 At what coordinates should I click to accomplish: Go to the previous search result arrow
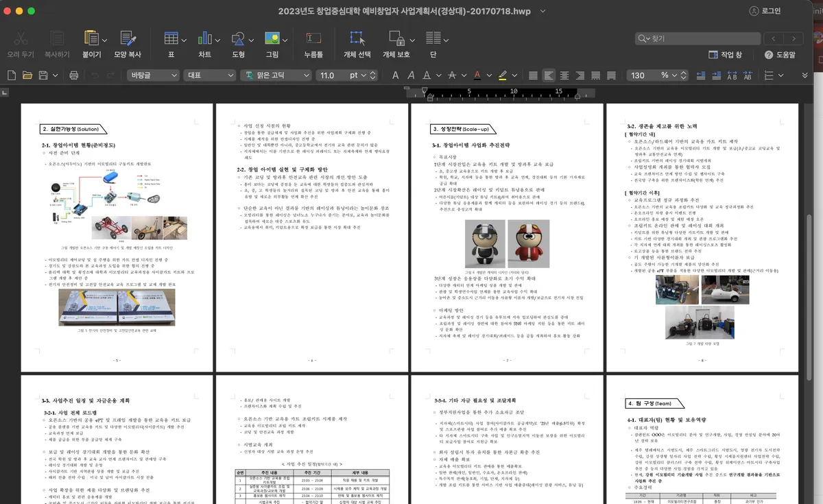pos(774,38)
